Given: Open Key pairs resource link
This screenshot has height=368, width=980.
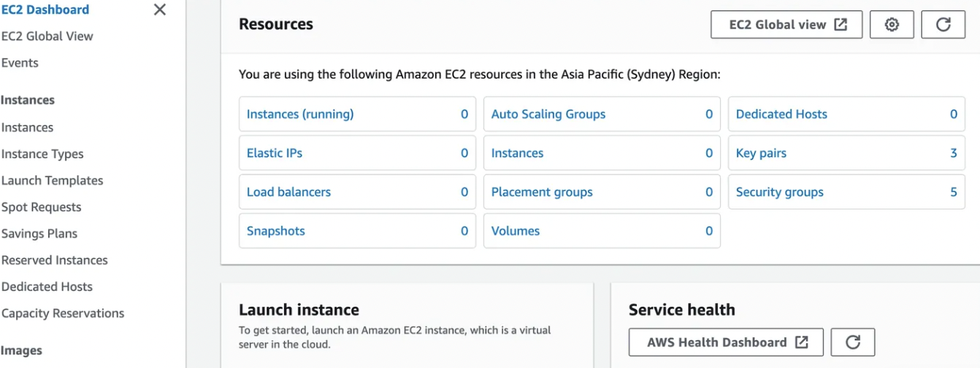Looking at the screenshot, I should coord(761,153).
